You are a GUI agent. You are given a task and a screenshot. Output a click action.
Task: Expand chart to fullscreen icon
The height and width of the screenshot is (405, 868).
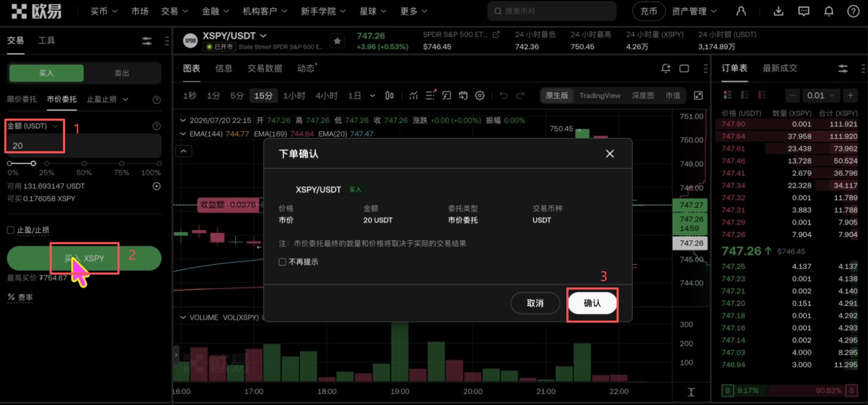tap(698, 96)
